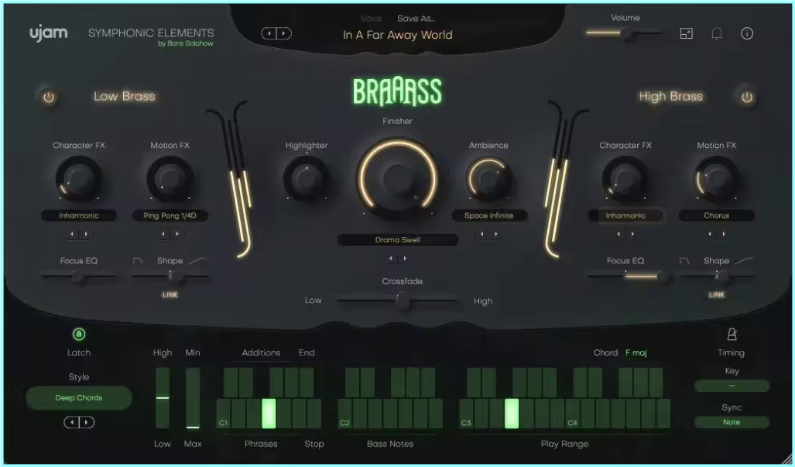Image resolution: width=795 pixels, height=467 pixels.
Task: Open High Brass Chorus dropdown
Action: (x=716, y=215)
